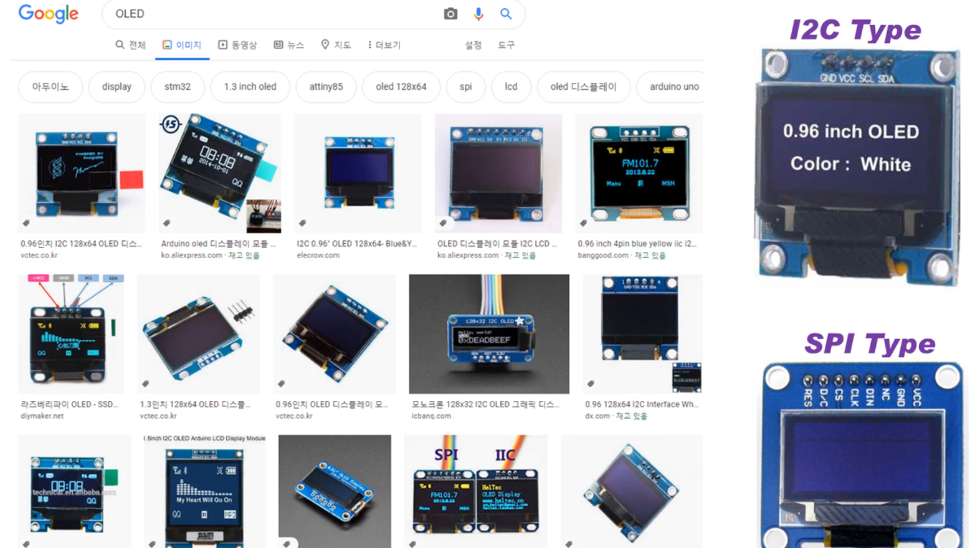This screenshot has height=548, width=980.
Task: Open the SPI versus IIC comparison thumbnail
Action: click(x=475, y=491)
